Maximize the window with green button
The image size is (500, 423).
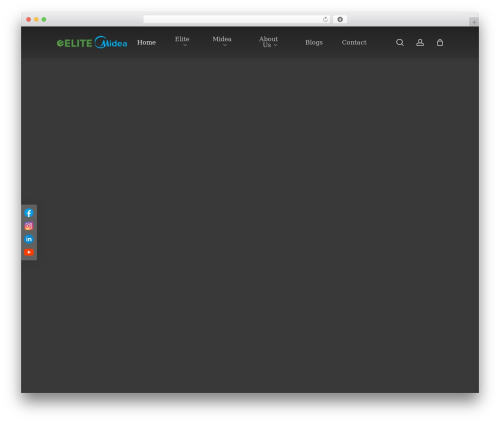coord(44,19)
